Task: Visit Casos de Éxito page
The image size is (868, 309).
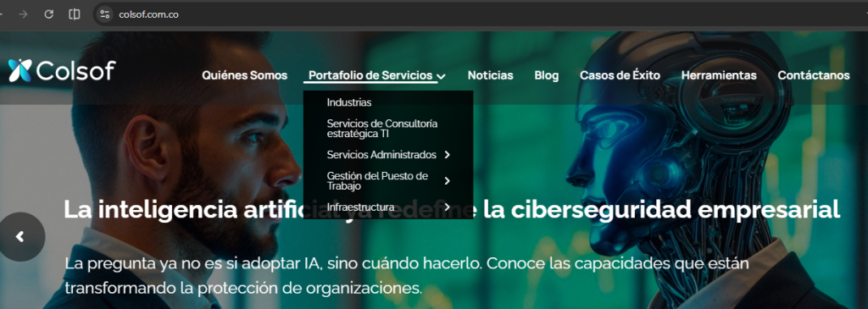Action: click(620, 75)
